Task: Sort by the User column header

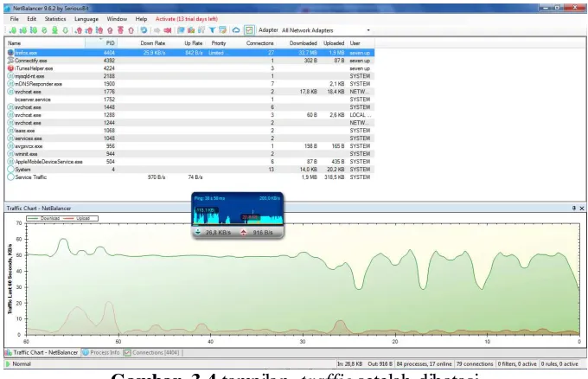Action: (361, 43)
